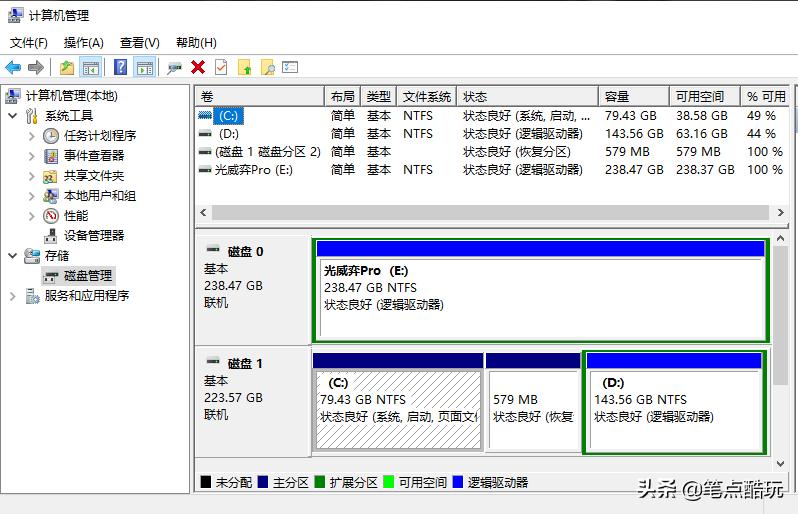
Task: Click the Services and Applications icon (服务和应用程序)
Action: [x=32, y=296]
